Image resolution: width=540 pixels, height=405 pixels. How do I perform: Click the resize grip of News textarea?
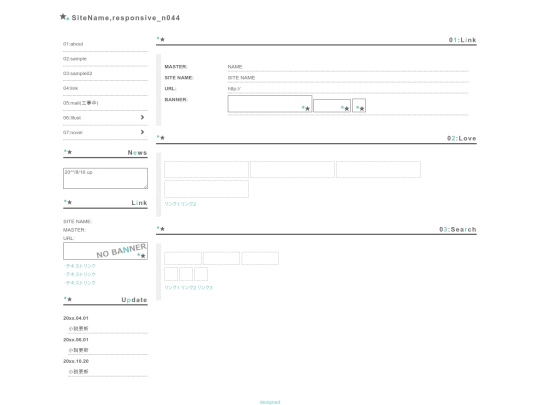pos(146,187)
